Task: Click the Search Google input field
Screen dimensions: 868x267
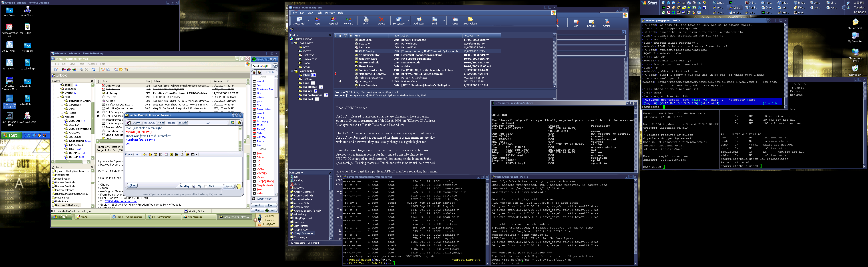Action: coord(261,66)
